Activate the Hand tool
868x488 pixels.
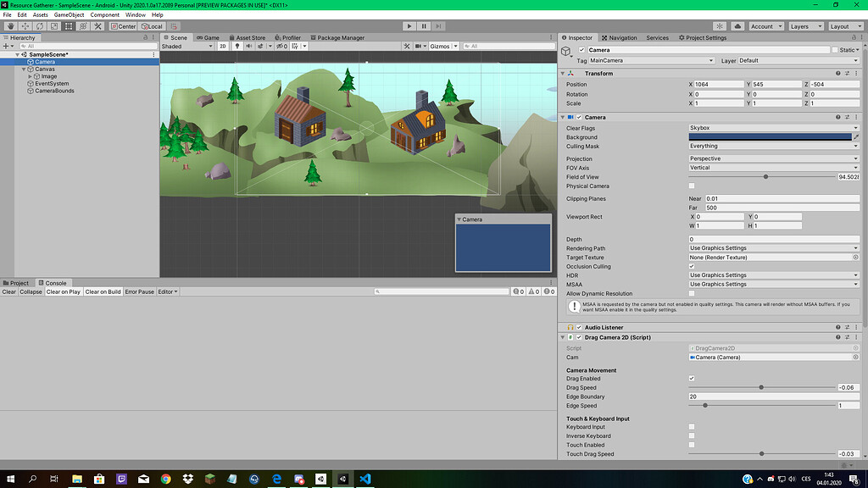10,25
